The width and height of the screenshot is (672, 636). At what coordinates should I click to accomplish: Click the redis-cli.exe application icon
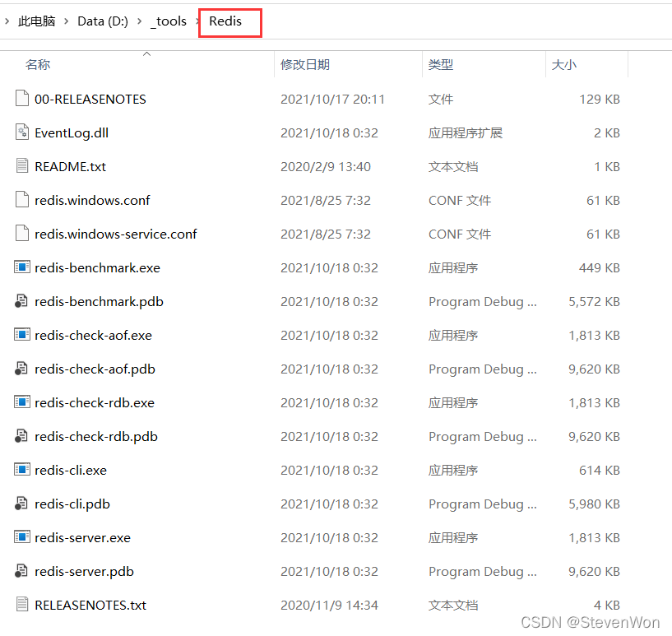tap(22, 470)
